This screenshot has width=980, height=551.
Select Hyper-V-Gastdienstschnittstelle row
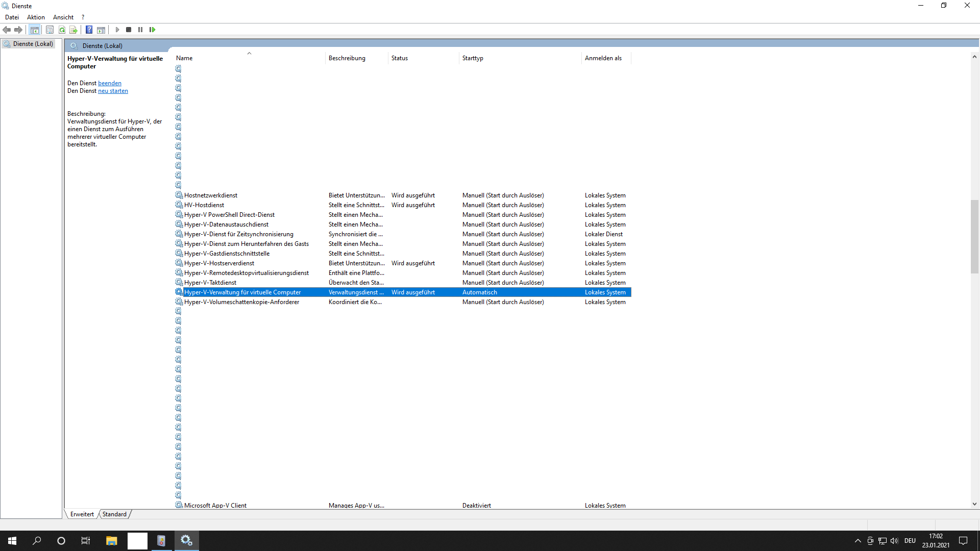[x=403, y=253]
